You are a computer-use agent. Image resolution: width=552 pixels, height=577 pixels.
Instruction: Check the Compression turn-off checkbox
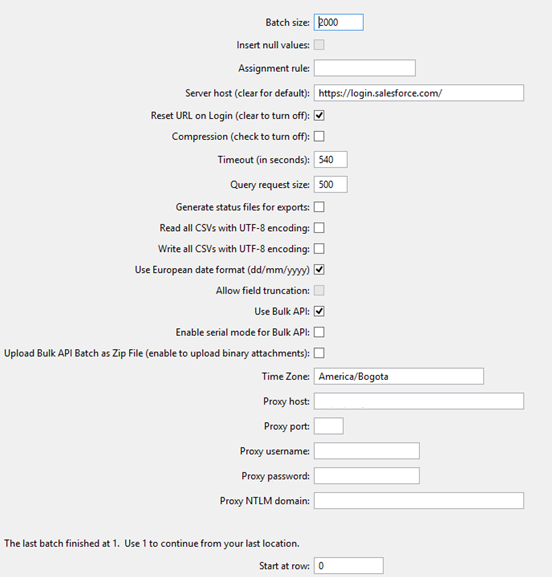tap(319, 137)
